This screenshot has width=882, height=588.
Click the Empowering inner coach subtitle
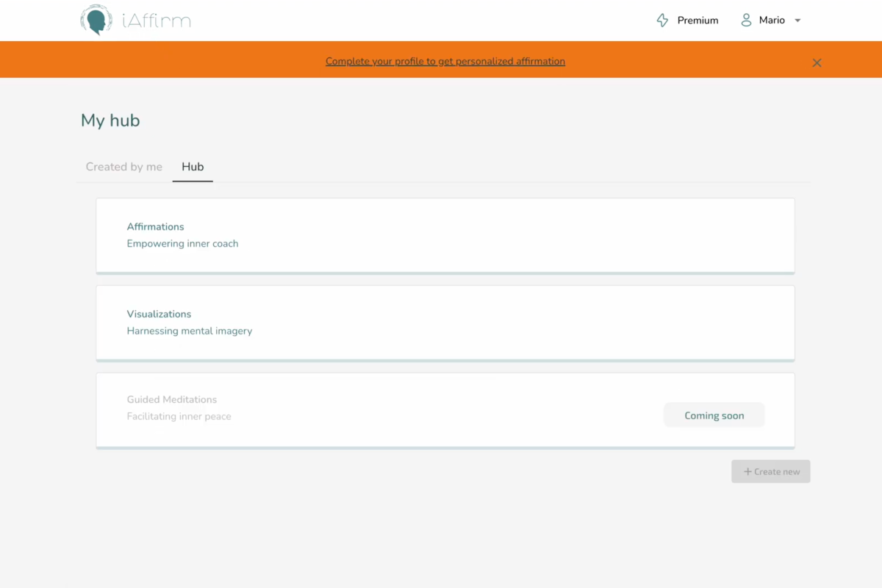coord(182,243)
